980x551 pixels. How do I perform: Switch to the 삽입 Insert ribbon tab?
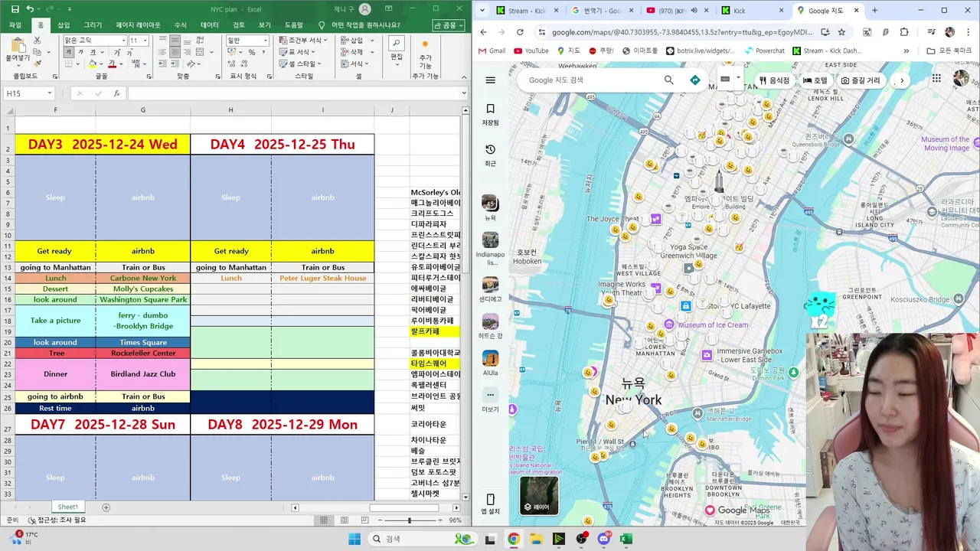pos(64,25)
